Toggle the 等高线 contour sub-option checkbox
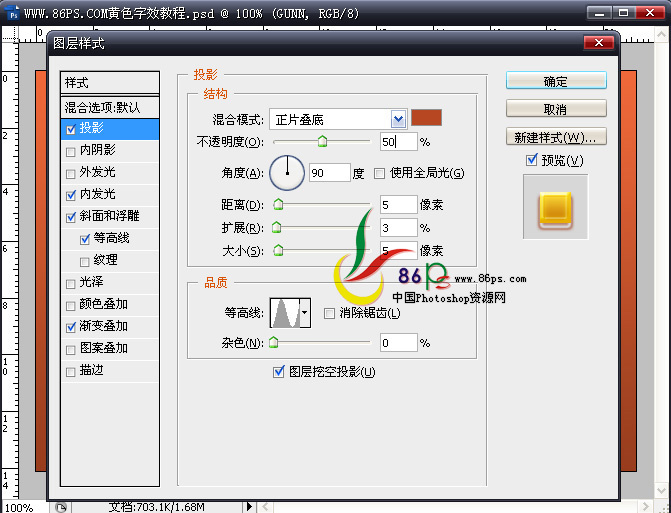 tap(85, 240)
